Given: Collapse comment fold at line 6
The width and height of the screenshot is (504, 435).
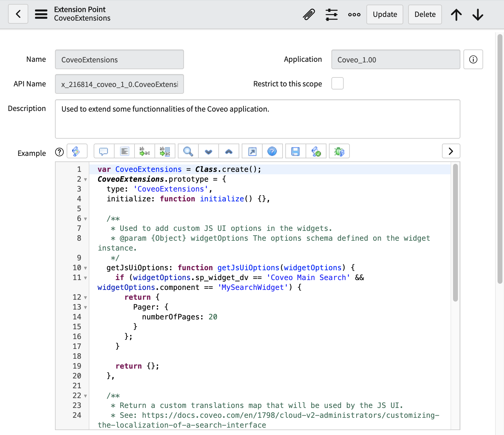Looking at the screenshot, I should 85,219.
